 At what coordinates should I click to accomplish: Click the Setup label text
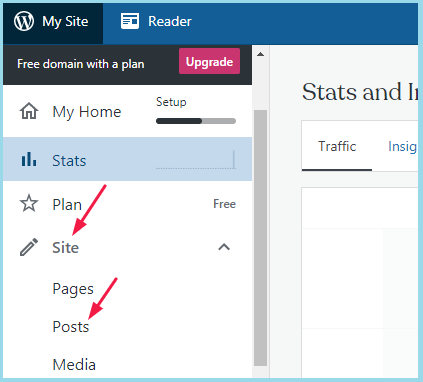pyautogui.click(x=171, y=102)
